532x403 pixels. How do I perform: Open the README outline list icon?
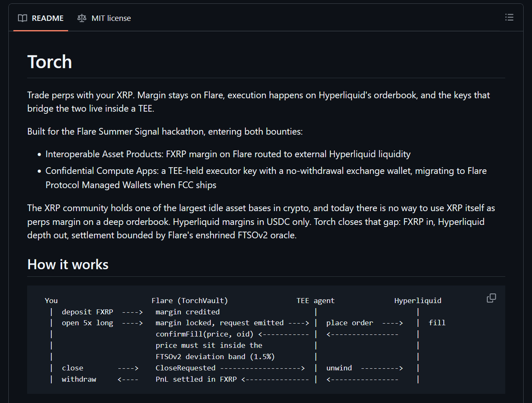point(509,18)
